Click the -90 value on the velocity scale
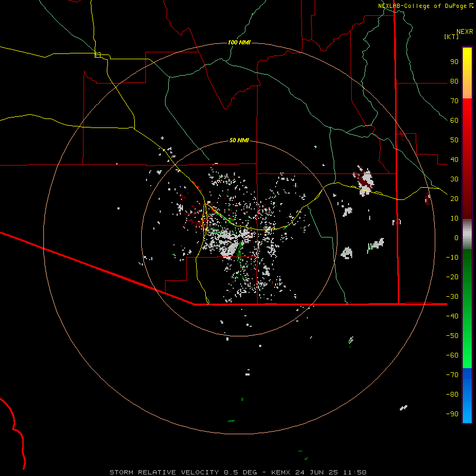Screen dimensions: 476x476 tap(452, 414)
